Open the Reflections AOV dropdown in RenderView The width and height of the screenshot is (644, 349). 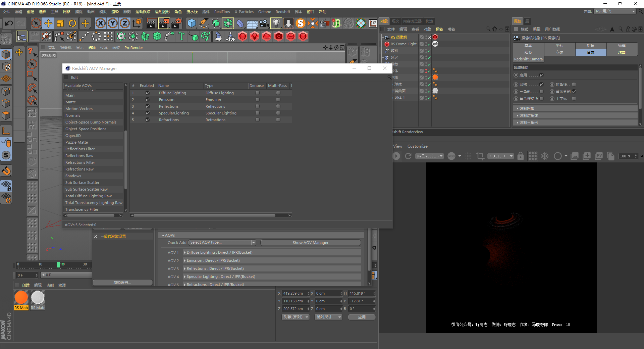pyautogui.click(x=430, y=156)
